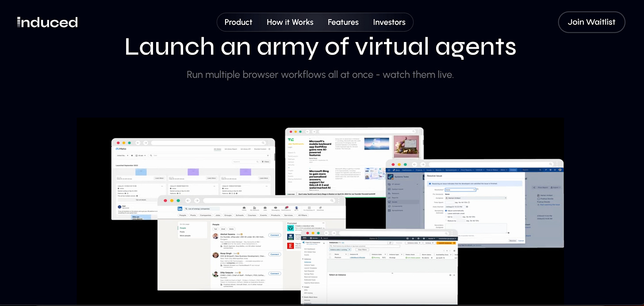This screenshot has height=306, width=644.
Task: Select Adjust automatically radio button
Action: click(x=446, y=210)
